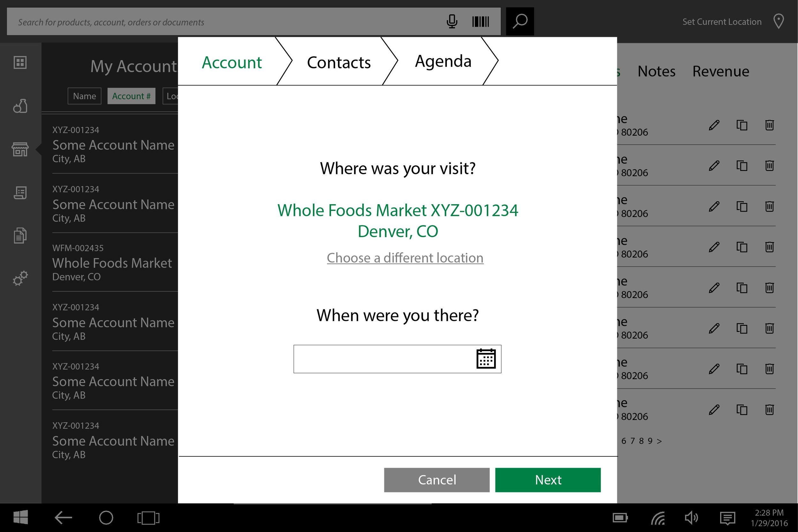Screen dimensions: 798x532
Task: Toggle the Name filter in My Accounts
Action: (x=84, y=96)
